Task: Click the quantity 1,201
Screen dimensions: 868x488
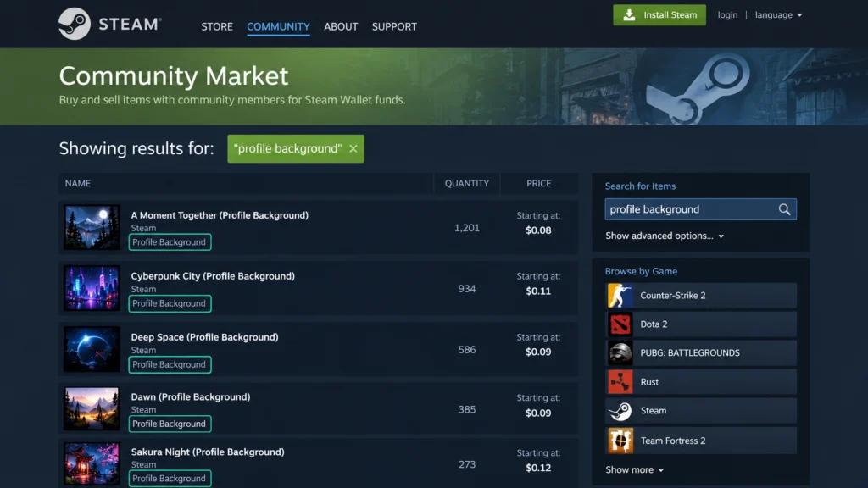Action: pos(467,227)
